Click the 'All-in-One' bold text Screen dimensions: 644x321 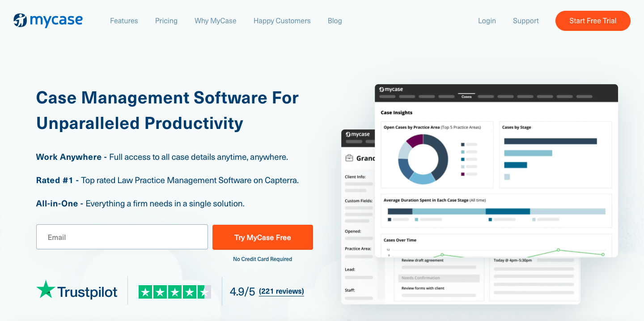pyautogui.click(x=56, y=204)
